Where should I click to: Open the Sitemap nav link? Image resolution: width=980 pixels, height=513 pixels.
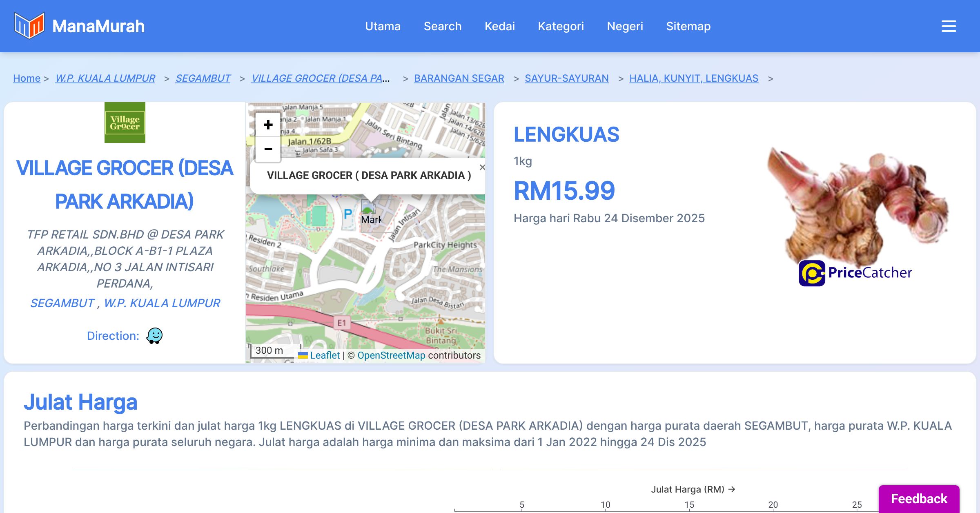pos(688,26)
